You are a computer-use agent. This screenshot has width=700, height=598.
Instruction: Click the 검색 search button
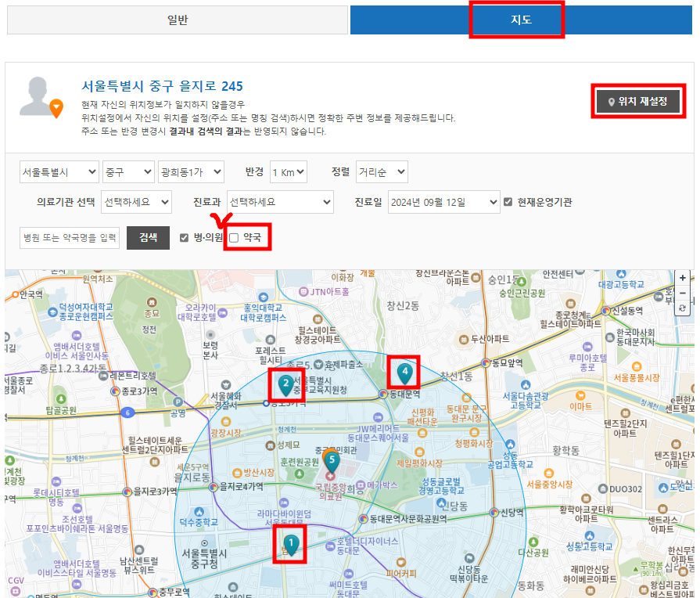(149, 238)
